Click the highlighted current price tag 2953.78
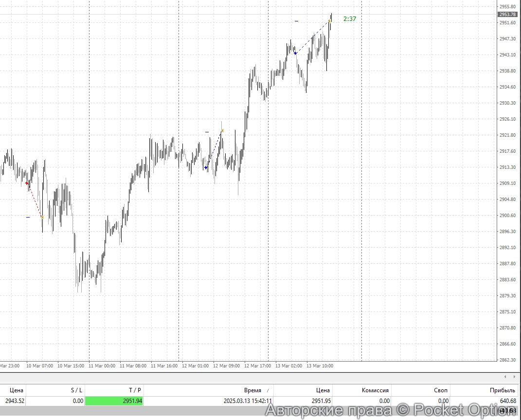521x420 pixels. pos(507,14)
